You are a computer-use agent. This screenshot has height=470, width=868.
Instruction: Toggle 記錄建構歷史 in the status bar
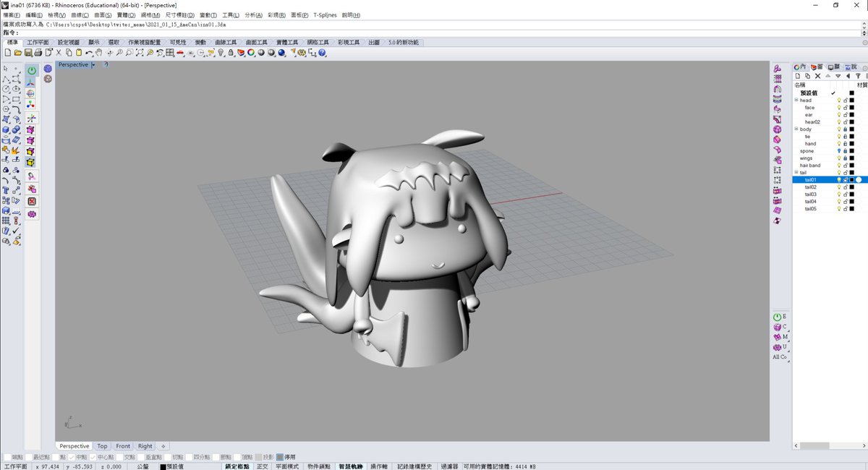(x=414, y=466)
